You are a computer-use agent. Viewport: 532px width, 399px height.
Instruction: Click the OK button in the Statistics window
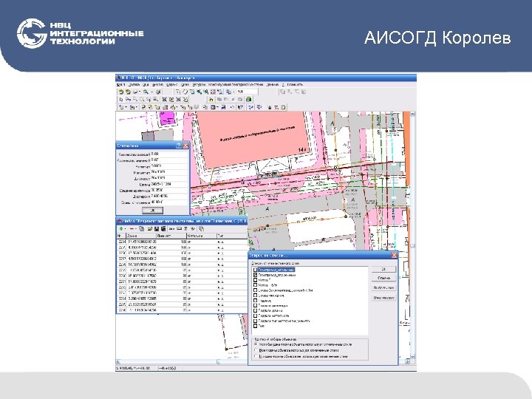[x=152, y=211]
